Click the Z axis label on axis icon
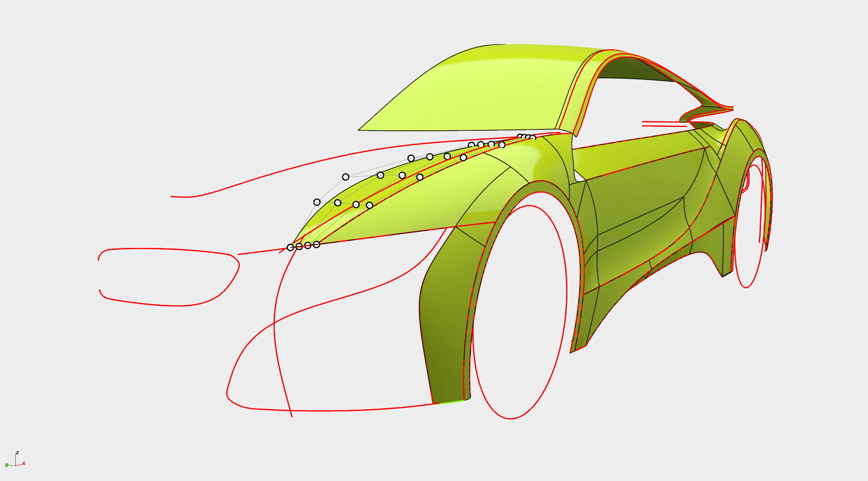868x481 pixels. click(17, 453)
